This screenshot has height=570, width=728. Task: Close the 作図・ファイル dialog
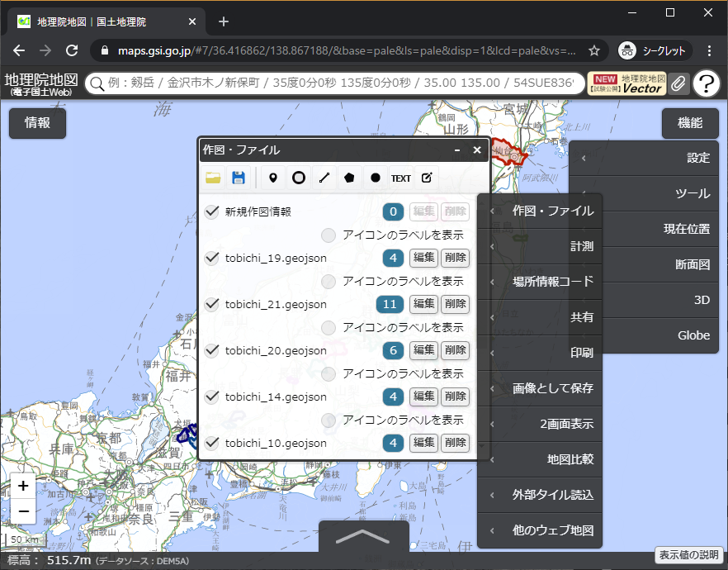(x=477, y=150)
